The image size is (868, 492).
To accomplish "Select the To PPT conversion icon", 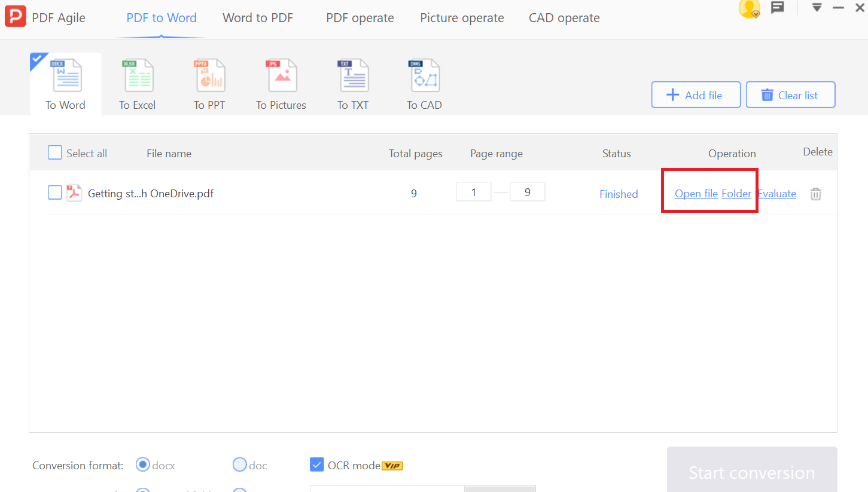I will coord(209,77).
